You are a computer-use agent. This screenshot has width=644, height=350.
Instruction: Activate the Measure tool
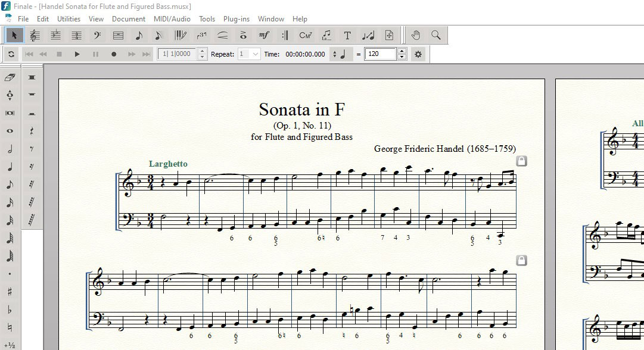point(119,35)
